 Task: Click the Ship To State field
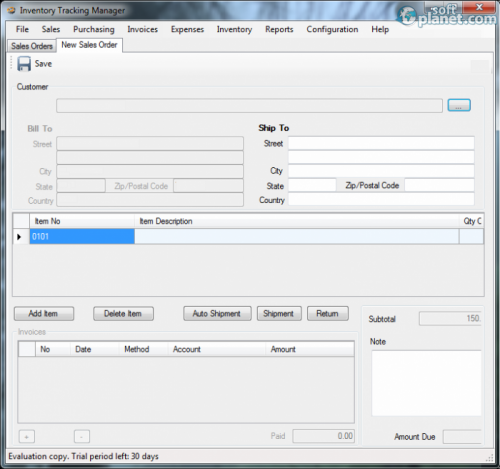point(312,185)
